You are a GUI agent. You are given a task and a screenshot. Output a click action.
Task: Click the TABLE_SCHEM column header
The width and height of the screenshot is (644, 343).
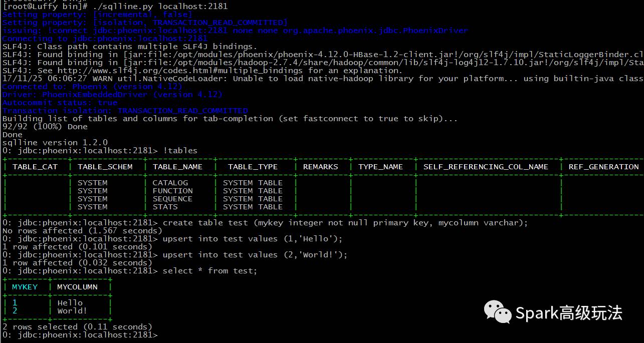[x=105, y=167]
